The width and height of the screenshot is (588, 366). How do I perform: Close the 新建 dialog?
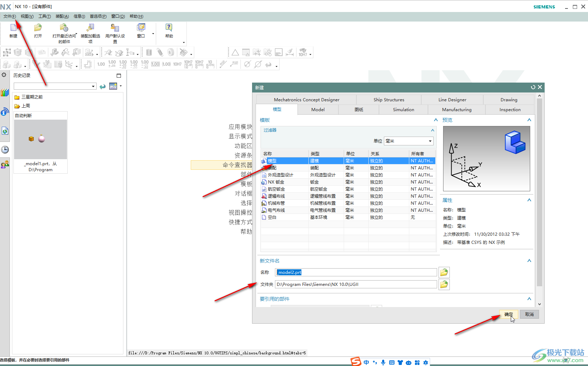(x=540, y=87)
